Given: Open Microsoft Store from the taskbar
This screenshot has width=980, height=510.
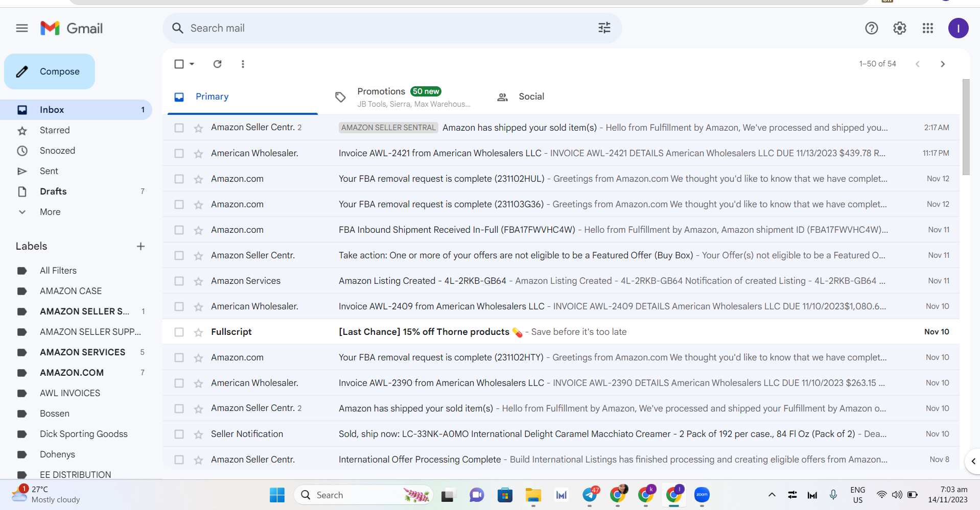Looking at the screenshot, I should 505,495.
